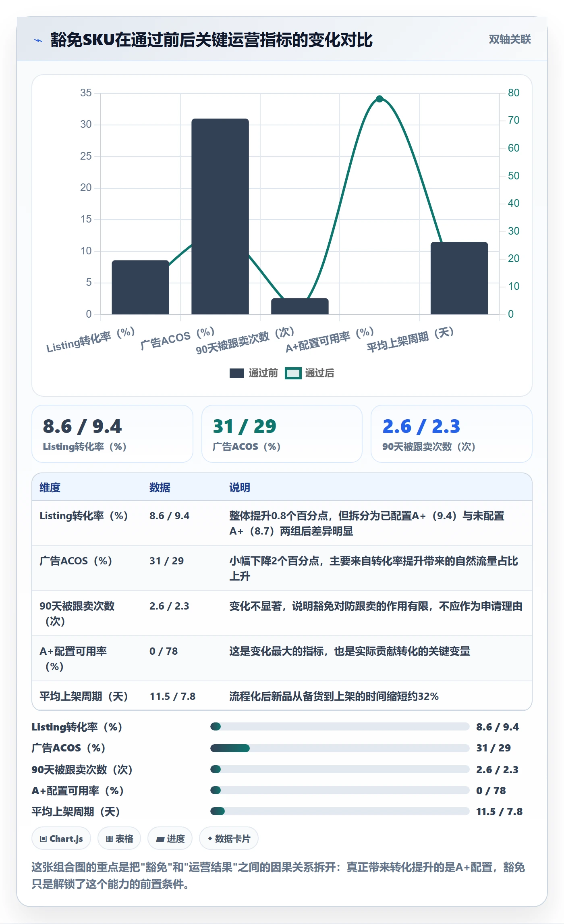Click the Chart.js tag's square icon

[x=44, y=839]
